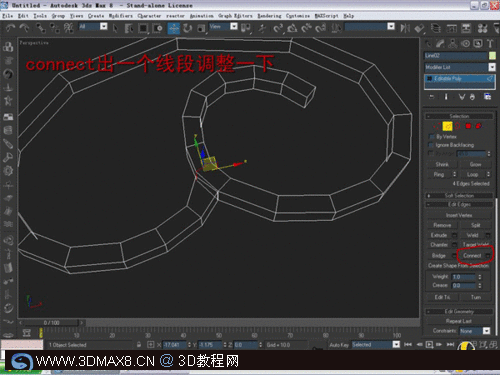Open the Create command panel tab
Viewport: 500px width, 375px height.
pos(428,43)
